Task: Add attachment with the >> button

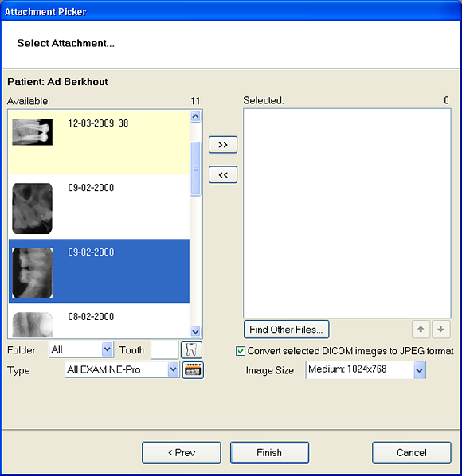Action: coord(223,145)
